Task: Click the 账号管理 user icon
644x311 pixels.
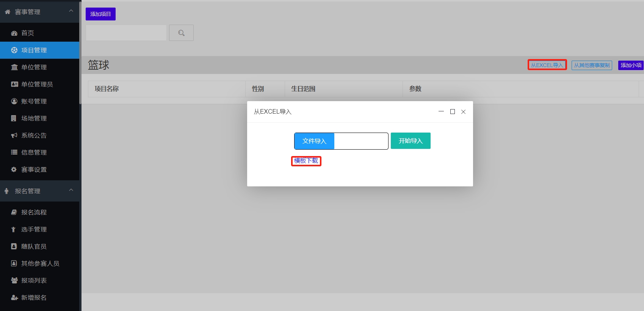Action: [x=14, y=102]
